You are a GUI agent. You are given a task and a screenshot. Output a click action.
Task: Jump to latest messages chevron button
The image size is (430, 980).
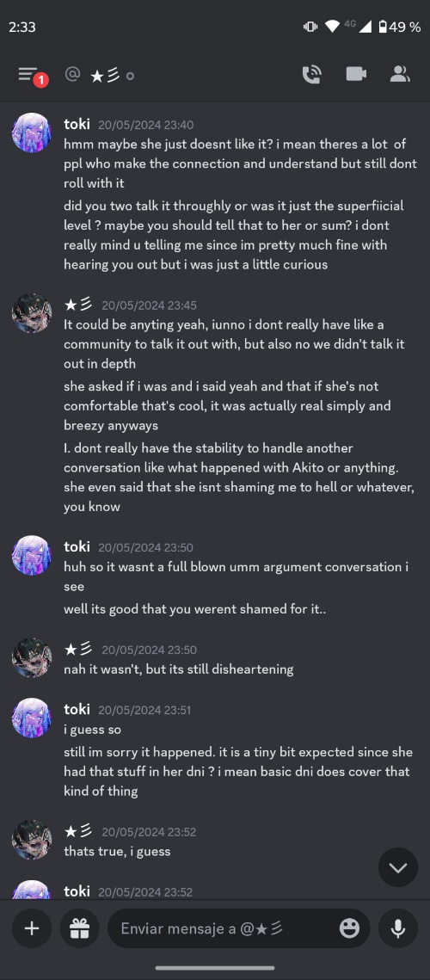coord(398,867)
